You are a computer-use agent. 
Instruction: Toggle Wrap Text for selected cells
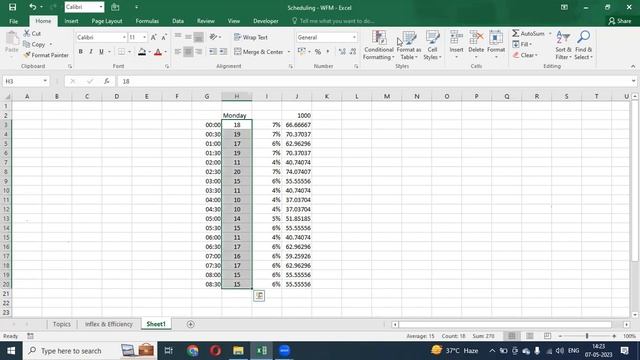251,37
